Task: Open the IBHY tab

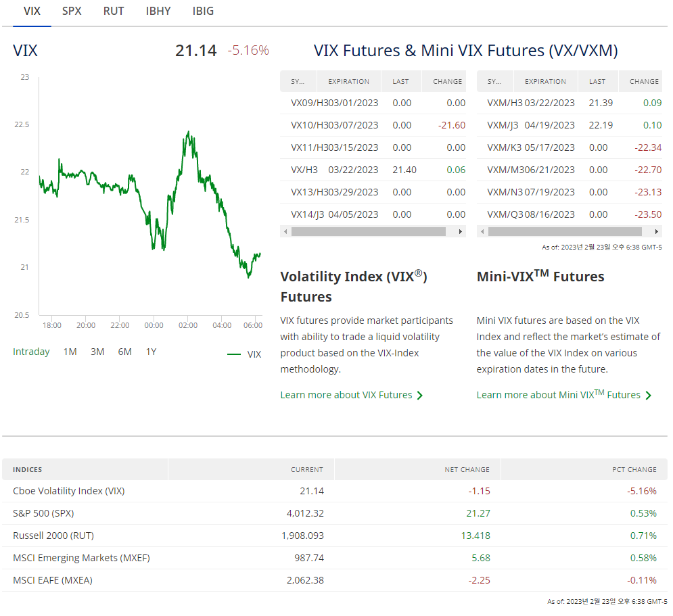Action: [x=158, y=11]
